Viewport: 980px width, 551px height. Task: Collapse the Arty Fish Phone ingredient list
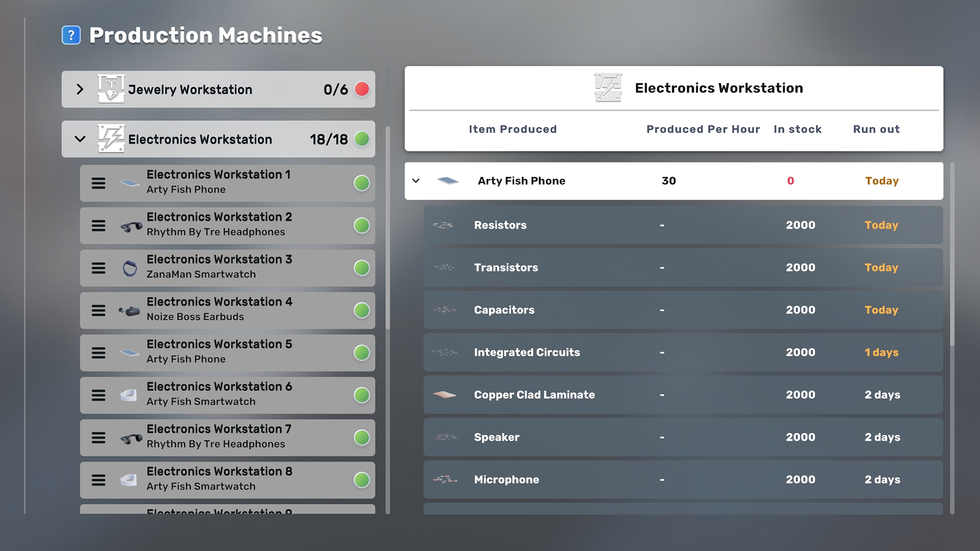[416, 181]
